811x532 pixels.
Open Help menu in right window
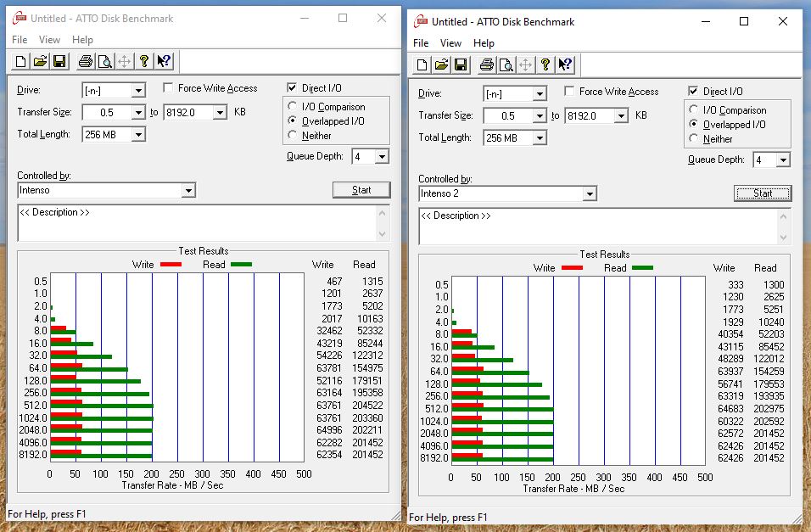484,43
